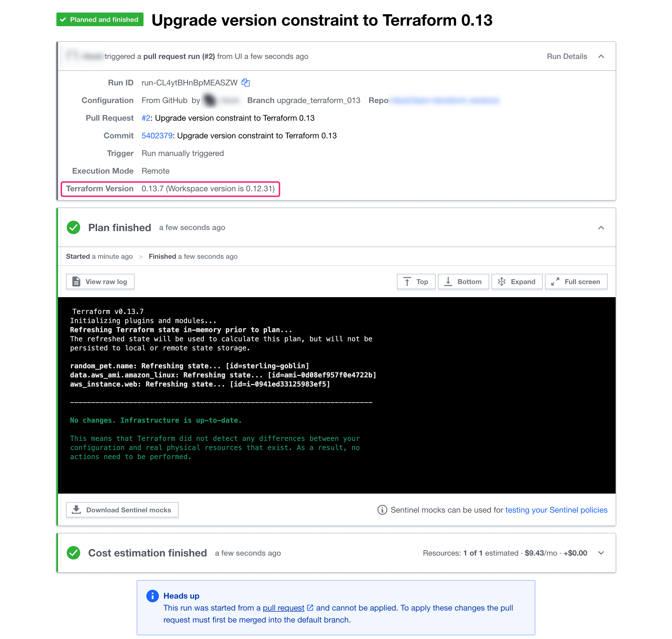Viewport: 672px width, 639px height.
Task: Collapse the Run Details section
Action: tap(601, 57)
